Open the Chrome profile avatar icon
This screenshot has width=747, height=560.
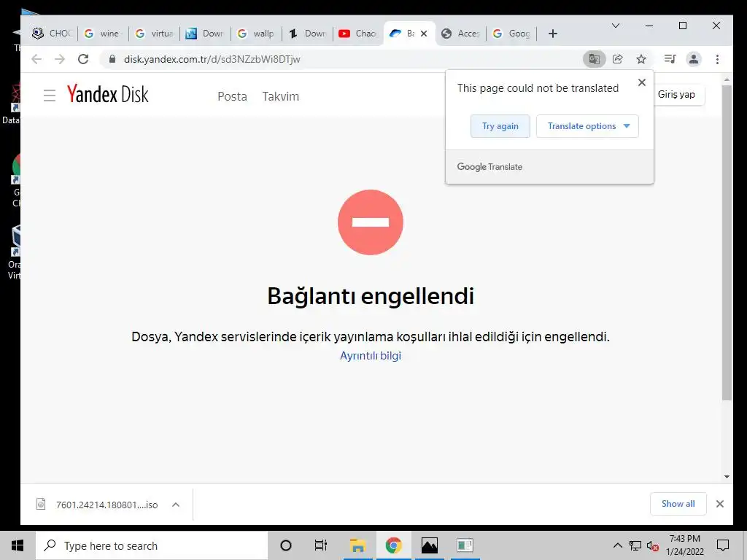pyautogui.click(x=694, y=59)
